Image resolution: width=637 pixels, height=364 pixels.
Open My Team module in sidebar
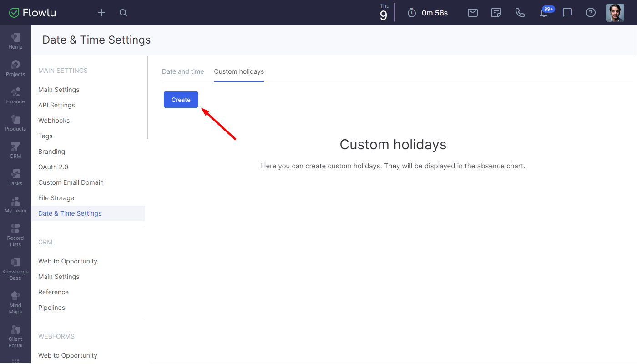(x=15, y=205)
